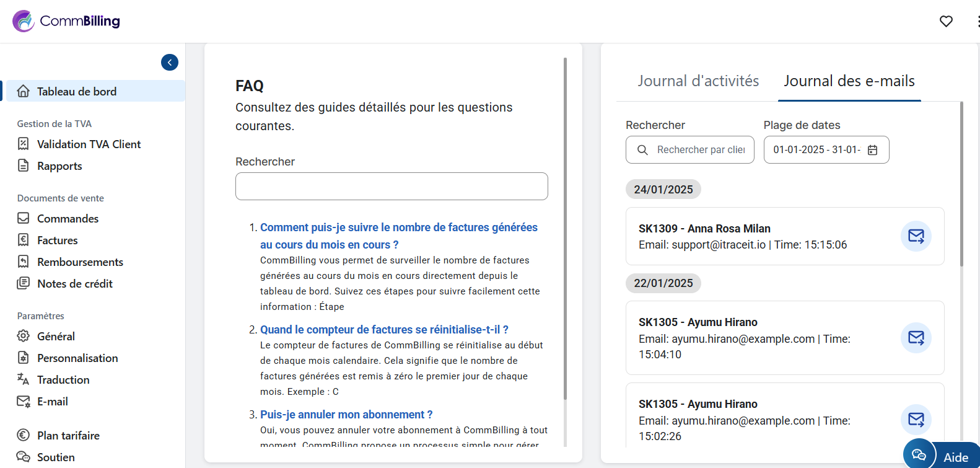Viewport: 980px width, 468px height.
Task: Select Notes de crédit
Action: pyautogui.click(x=74, y=283)
